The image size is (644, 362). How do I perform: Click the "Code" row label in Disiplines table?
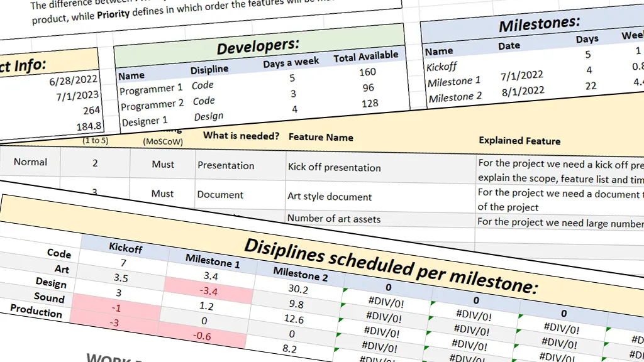59,253
